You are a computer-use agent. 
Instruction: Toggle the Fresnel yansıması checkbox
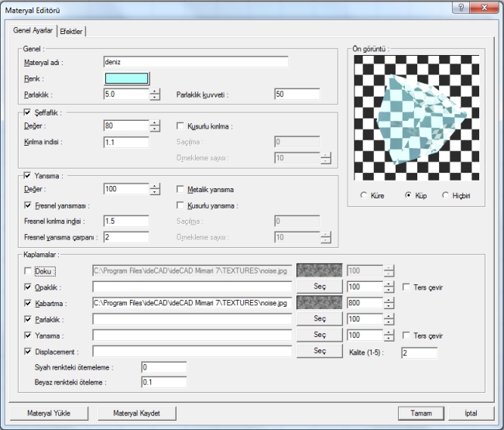[x=28, y=205]
